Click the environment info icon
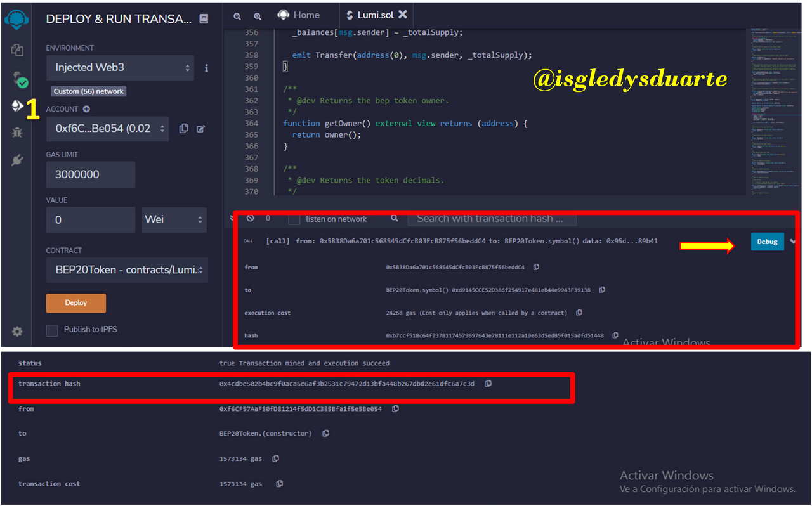Viewport: 812px width, 506px height. 206,68
